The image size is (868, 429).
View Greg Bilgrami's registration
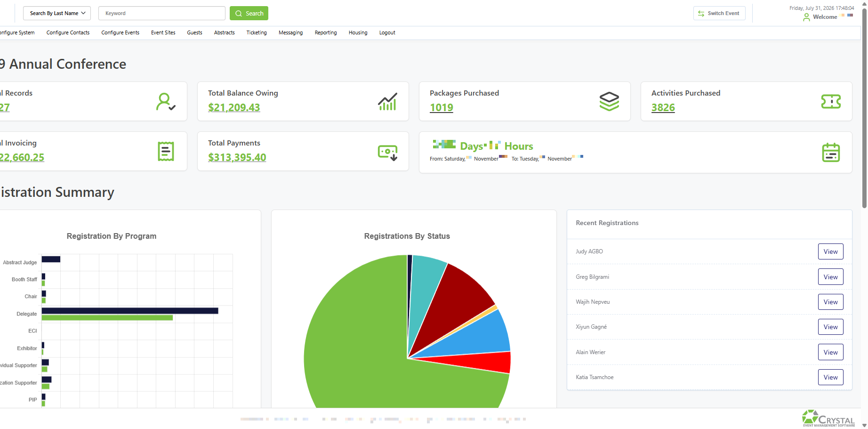point(830,277)
